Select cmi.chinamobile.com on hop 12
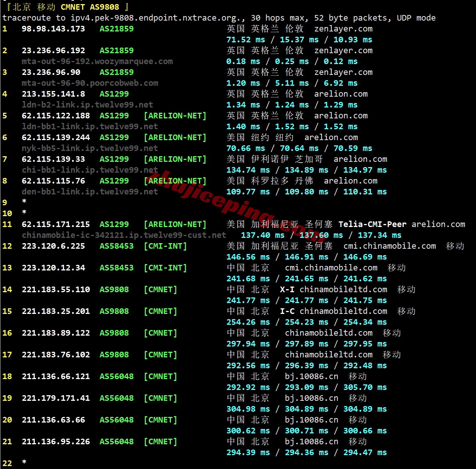This screenshot has width=476, height=469. [x=389, y=246]
